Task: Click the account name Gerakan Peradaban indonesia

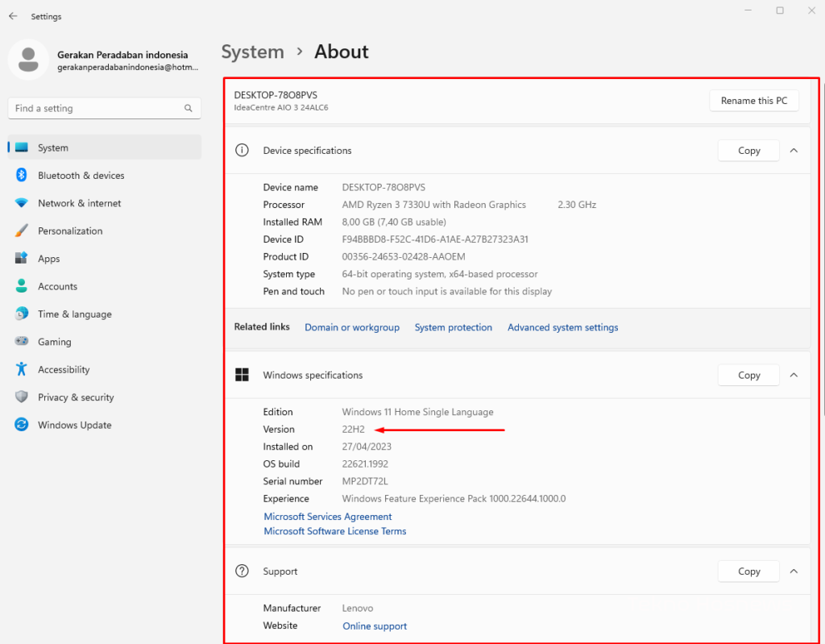Action: [122, 55]
